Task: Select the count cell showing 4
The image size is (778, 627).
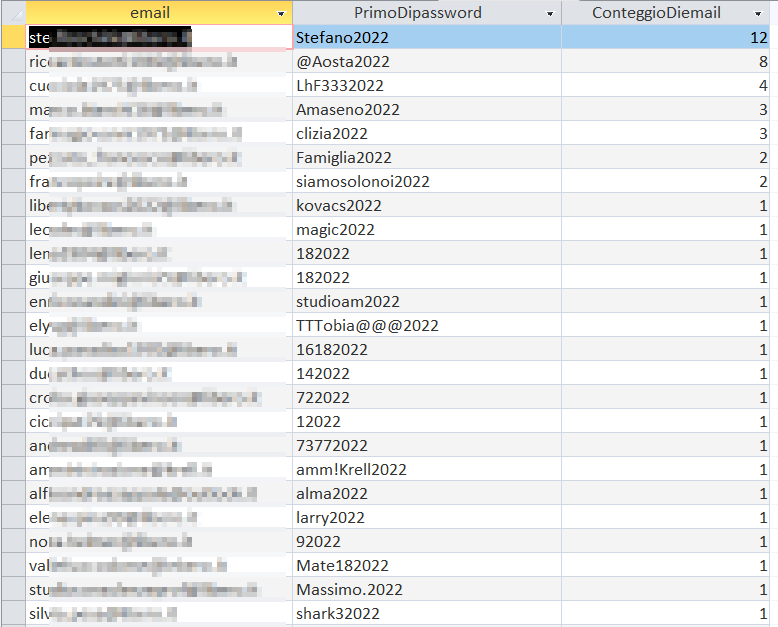Action: (668, 85)
